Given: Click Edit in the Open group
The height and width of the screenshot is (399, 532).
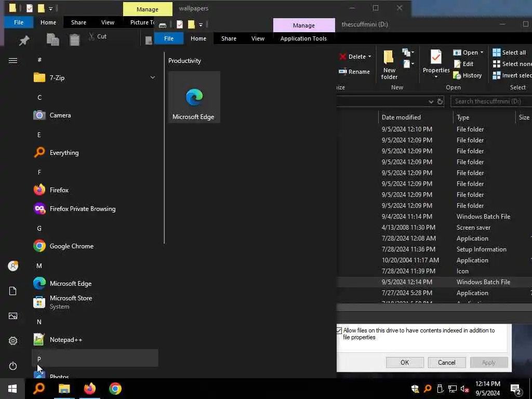Looking at the screenshot, I should pyautogui.click(x=464, y=64).
